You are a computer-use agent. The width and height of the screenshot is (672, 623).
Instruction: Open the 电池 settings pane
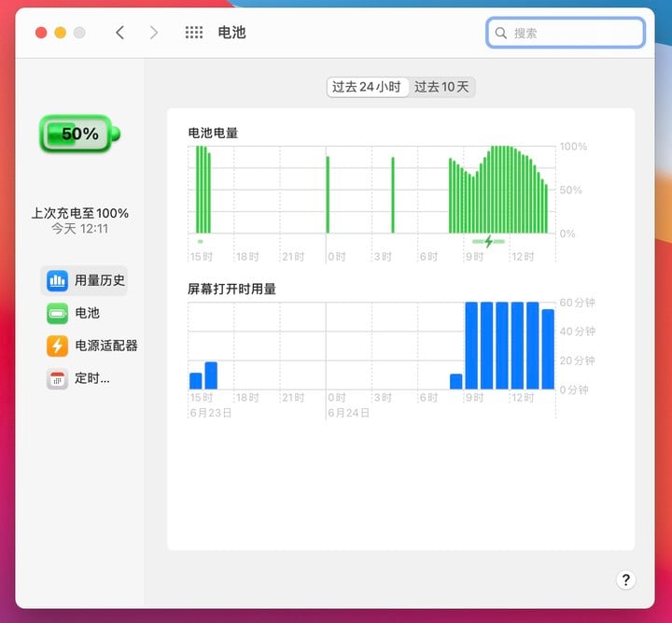(87, 313)
